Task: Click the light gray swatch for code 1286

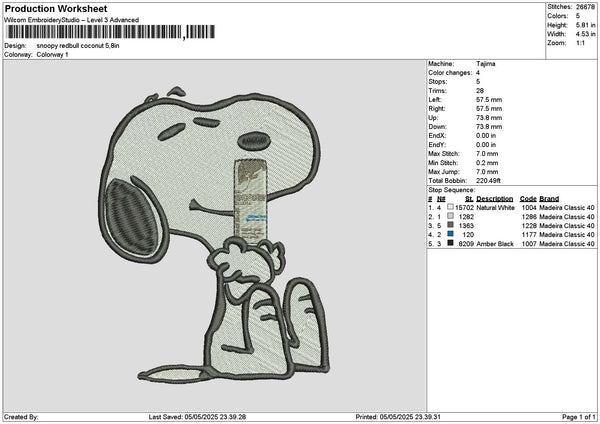Action: click(x=450, y=216)
